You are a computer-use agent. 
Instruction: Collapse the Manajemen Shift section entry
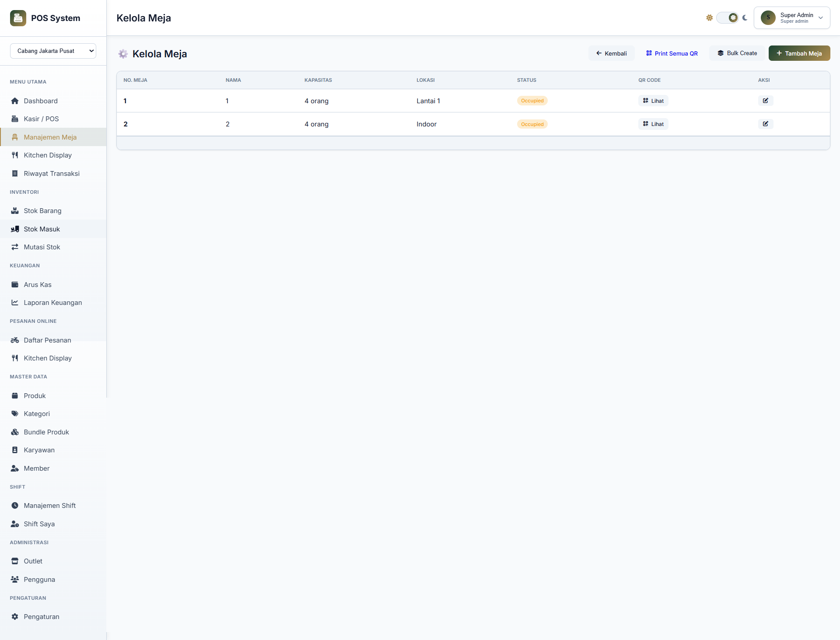tap(49, 505)
